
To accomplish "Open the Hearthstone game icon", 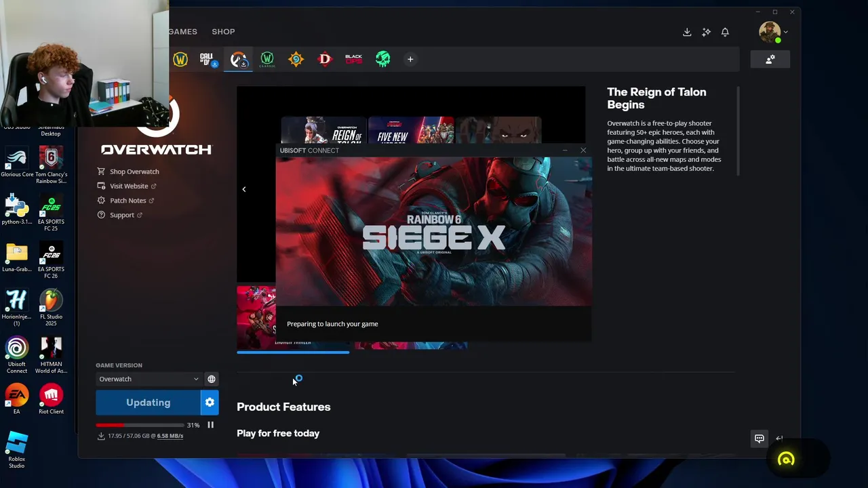I will click(x=296, y=60).
